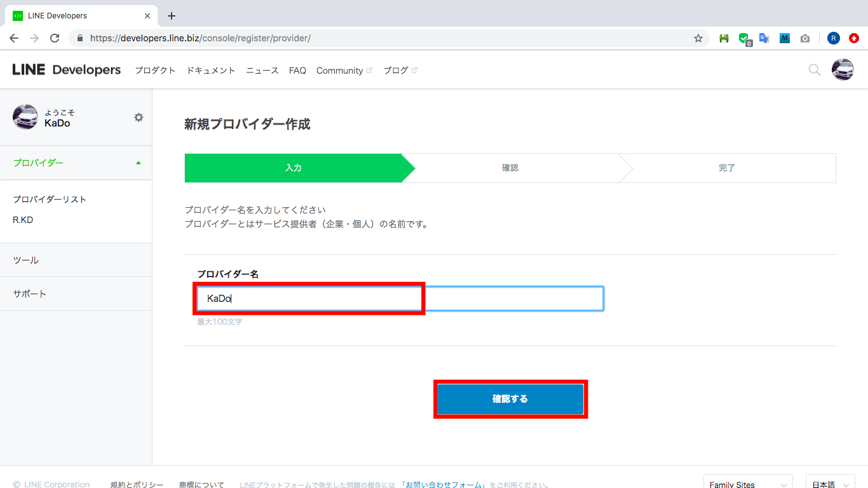This screenshot has width=868, height=488.
Task: Open a new browser tab
Action: (x=171, y=16)
